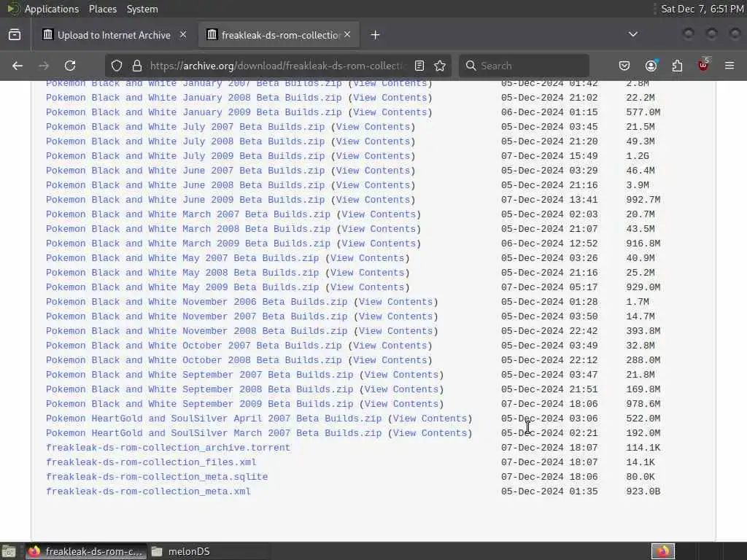
Task: Download June 2008 Beta Builds.zip
Action: (x=185, y=185)
